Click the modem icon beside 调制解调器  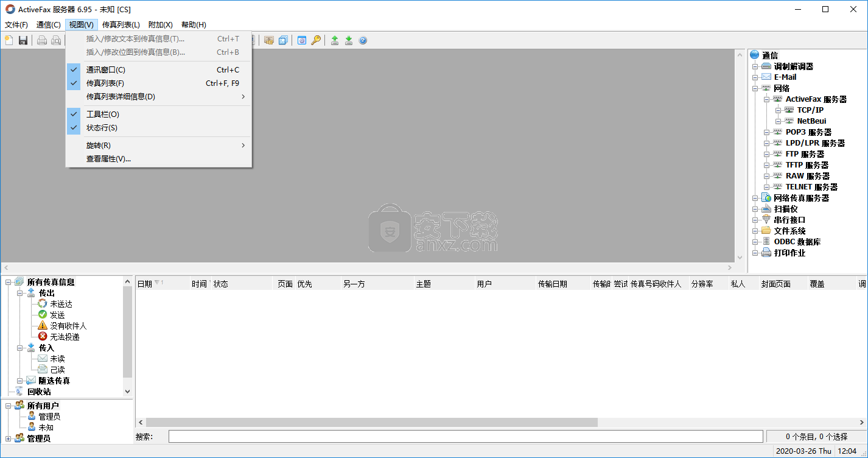click(x=766, y=66)
